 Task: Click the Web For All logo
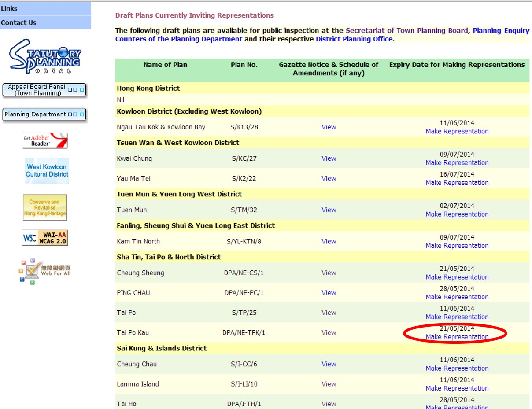(x=45, y=271)
